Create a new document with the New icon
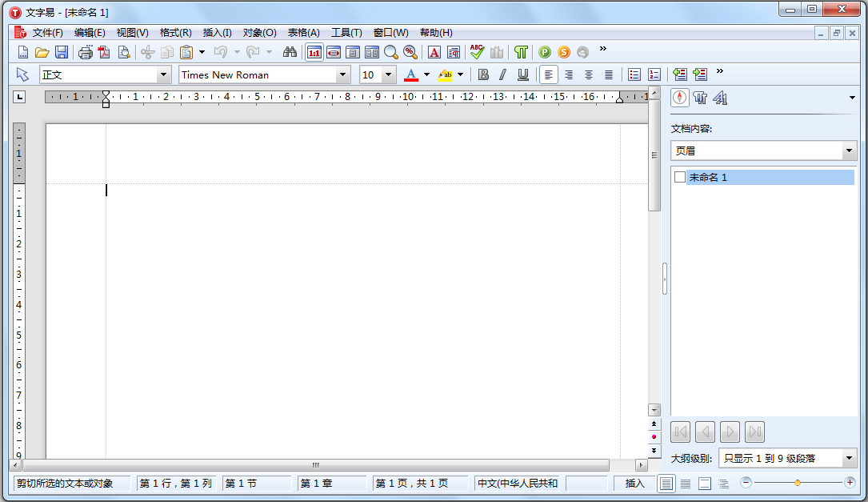The image size is (868, 502). click(x=22, y=52)
